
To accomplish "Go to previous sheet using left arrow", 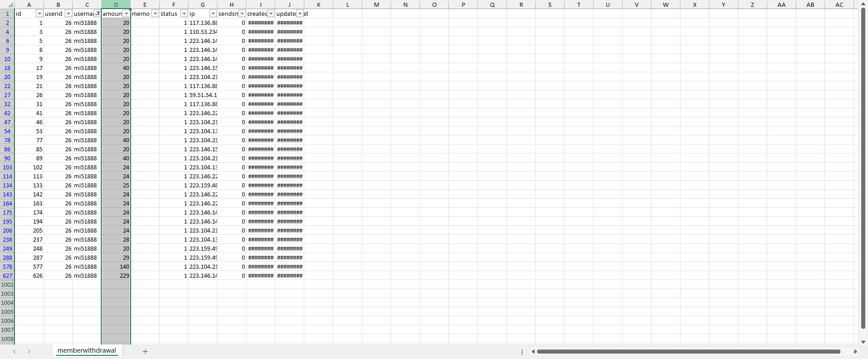I will click(14, 351).
